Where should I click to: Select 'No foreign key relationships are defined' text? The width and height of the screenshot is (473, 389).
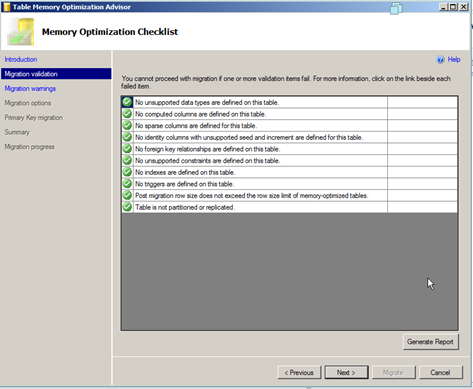tap(207, 149)
